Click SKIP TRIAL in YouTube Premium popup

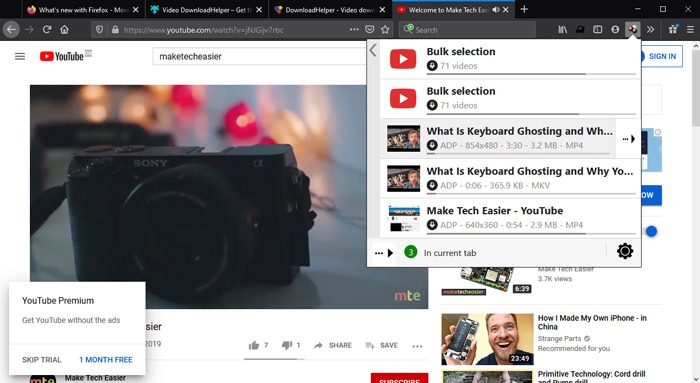(42, 360)
